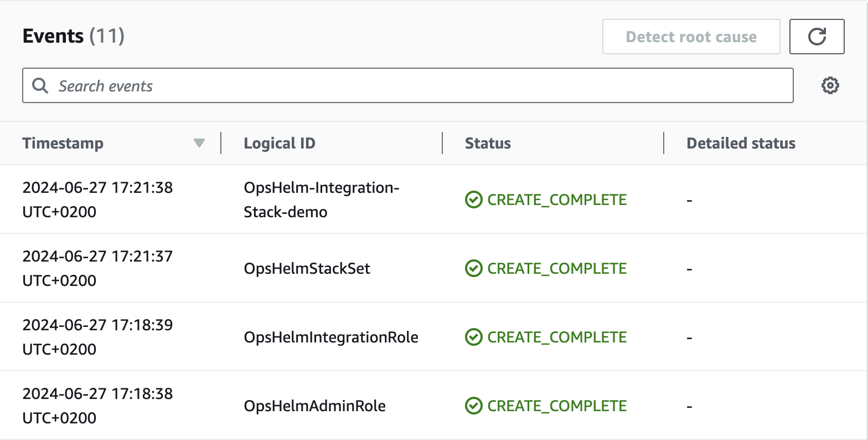868x440 pixels.
Task: Click CREATE_COMPLETE status for OpsHelmStackSet
Action: point(546,268)
